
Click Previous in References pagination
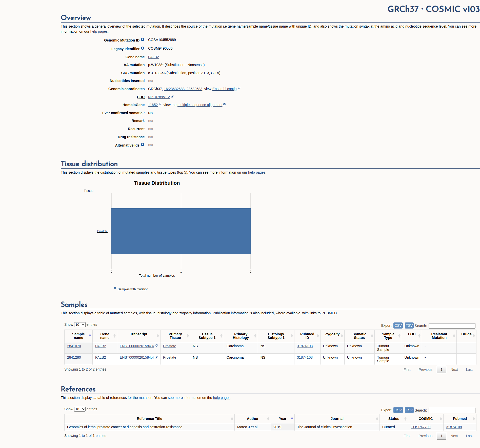tap(425, 436)
